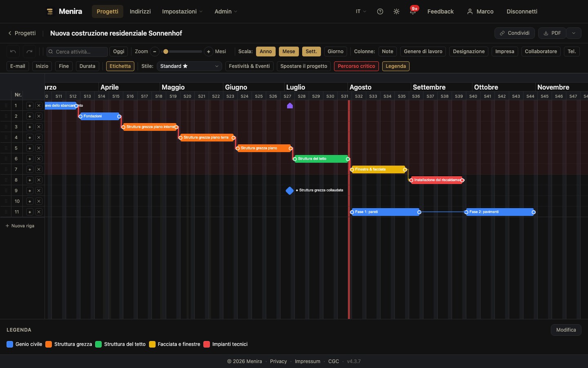588x368 pixels.
Task: Click the undo arrow icon
Action: [13, 52]
